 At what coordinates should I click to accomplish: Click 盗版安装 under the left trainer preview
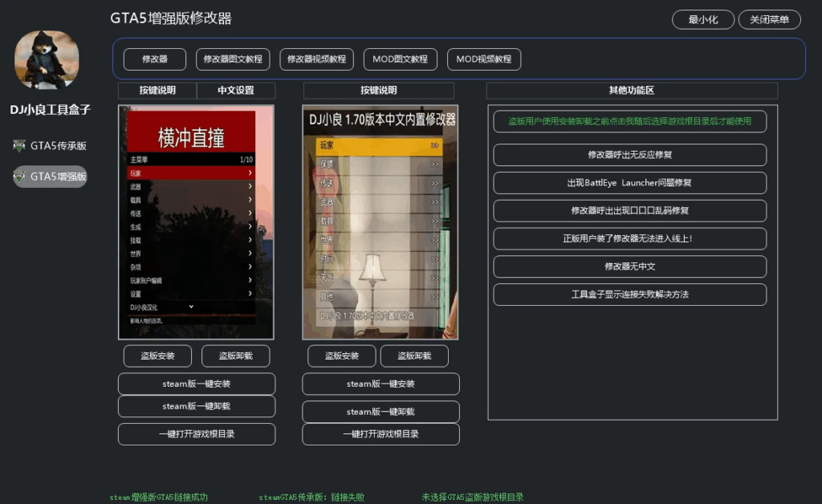157,356
